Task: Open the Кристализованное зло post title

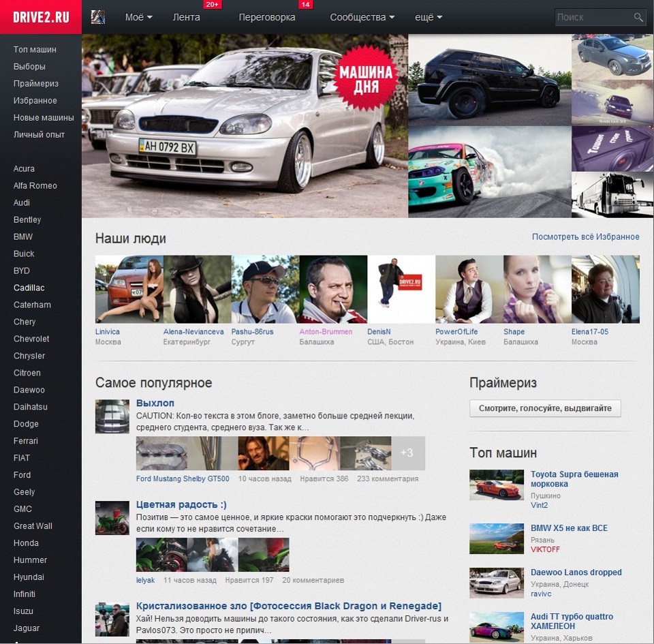Action: click(289, 606)
